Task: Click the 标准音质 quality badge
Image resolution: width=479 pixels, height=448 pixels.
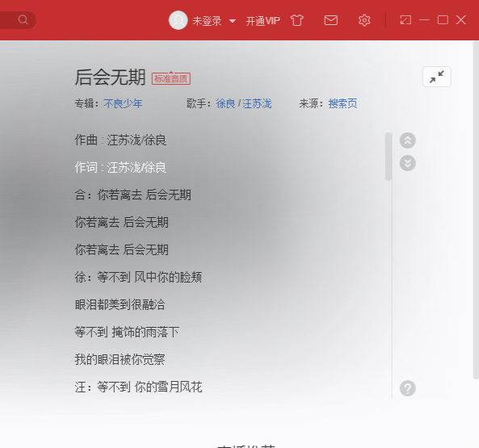Action: click(x=171, y=79)
